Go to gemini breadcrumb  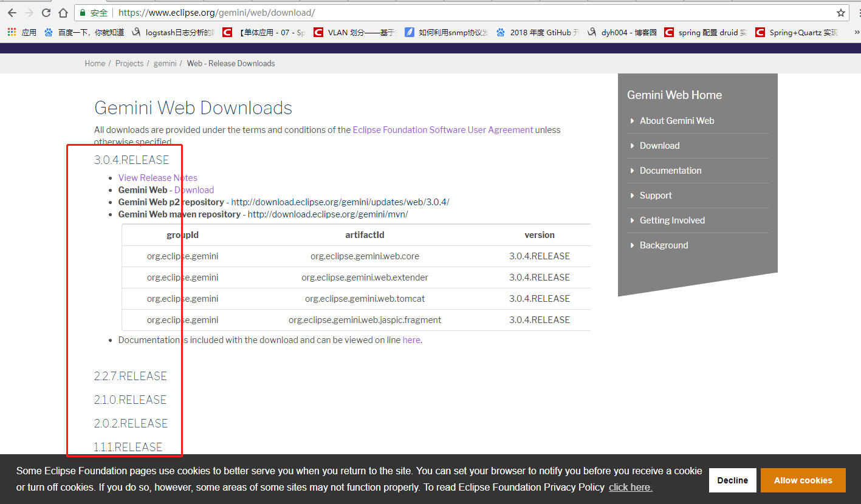165,63
